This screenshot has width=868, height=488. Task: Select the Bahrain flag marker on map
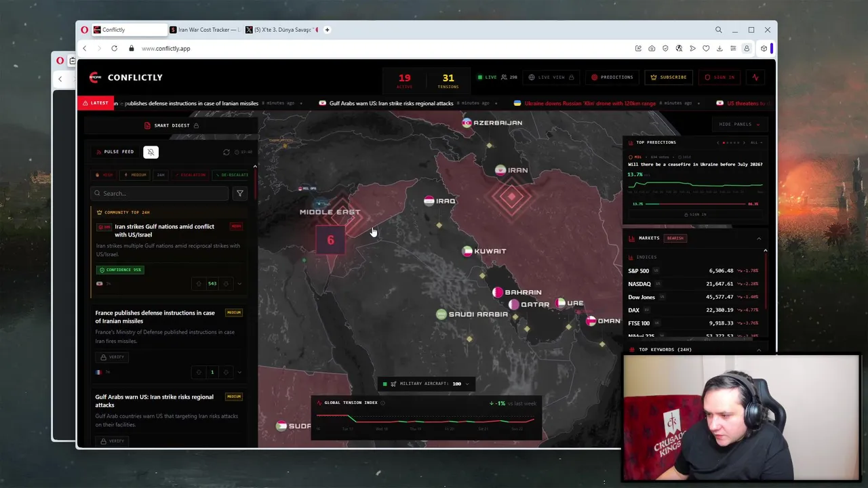[x=498, y=293]
